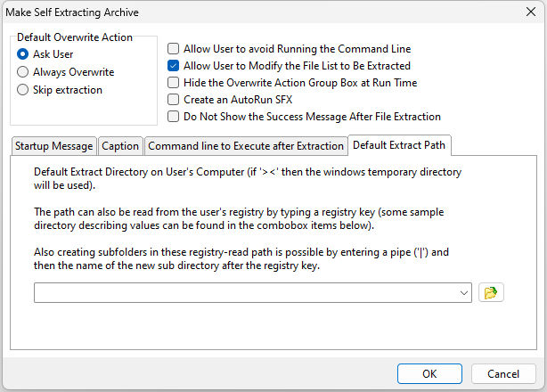Open Command line to Execute after Extraction tab
The width and height of the screenshot is (547, 392).
point(246,146)
